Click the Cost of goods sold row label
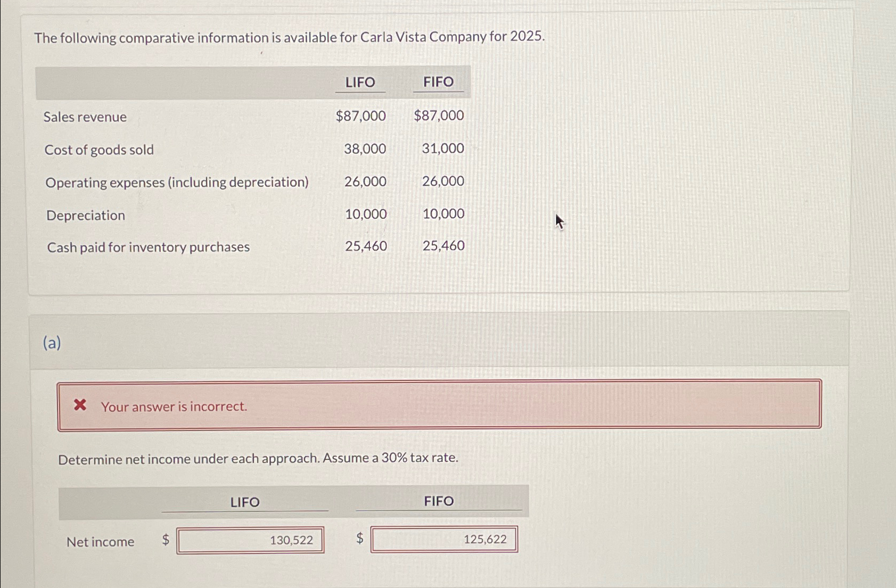This screenshot has height=588, width=896. [x=98, y=149]
